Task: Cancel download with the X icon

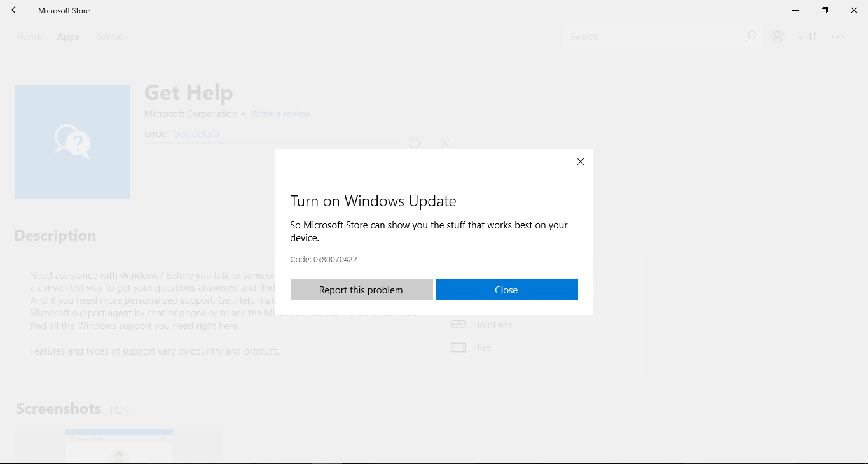Action: tap(445, 143)
